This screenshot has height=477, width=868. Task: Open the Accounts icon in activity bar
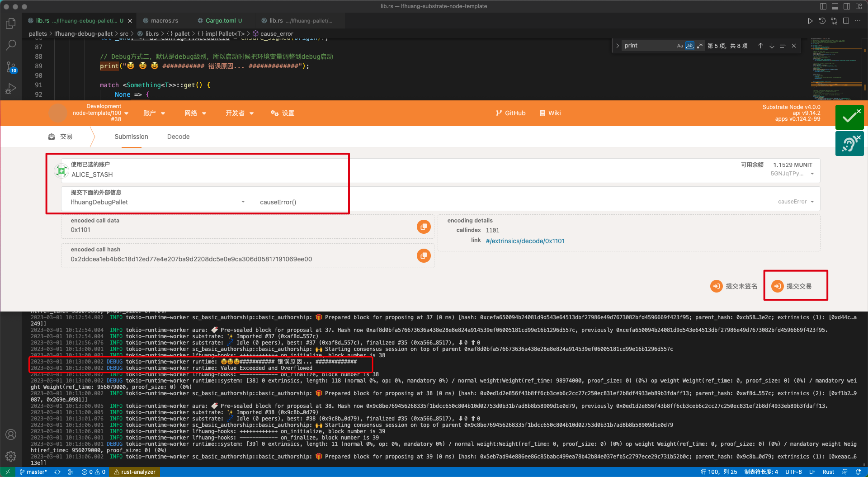11,434
